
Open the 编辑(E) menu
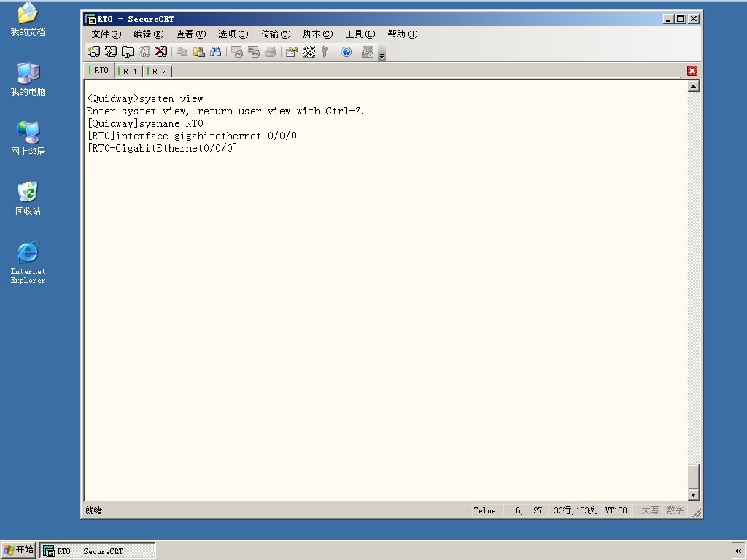pos(149,34)
